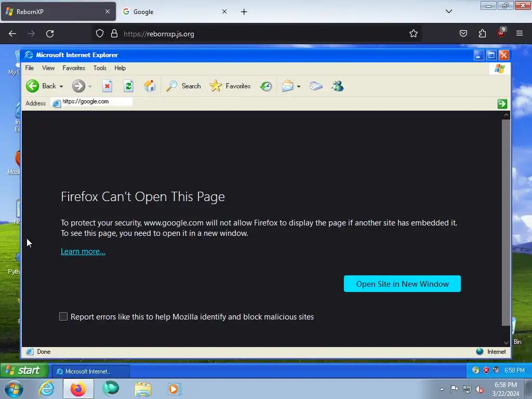Click the Mail envelope icon
The image size is (532, 399).
287,86
